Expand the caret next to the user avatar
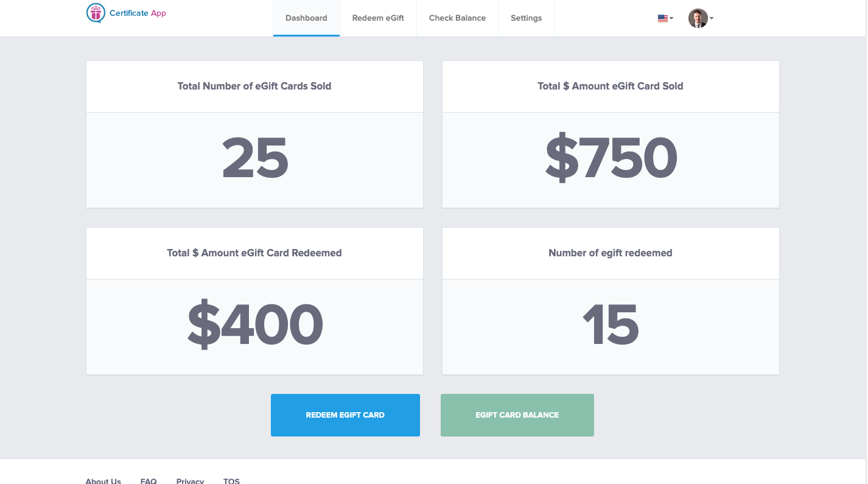 [x=712, y=18]
